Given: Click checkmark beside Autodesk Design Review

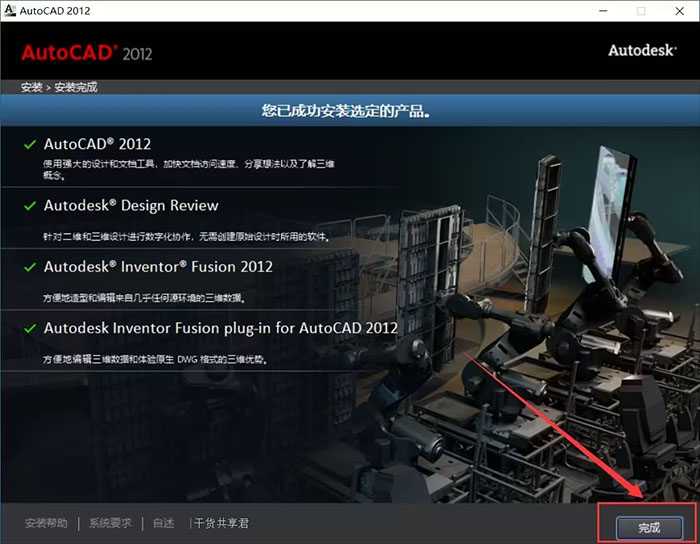Looking at the screenshot, I should click(30, 206).
